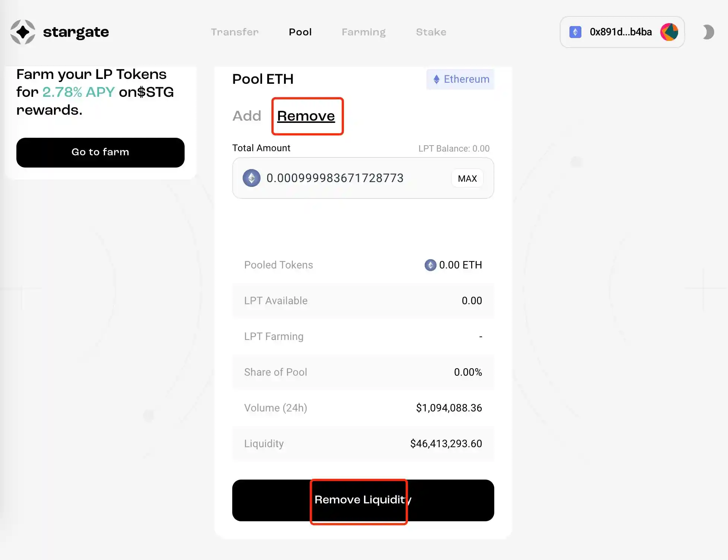Switch to the Add liquidity tab

247,116
